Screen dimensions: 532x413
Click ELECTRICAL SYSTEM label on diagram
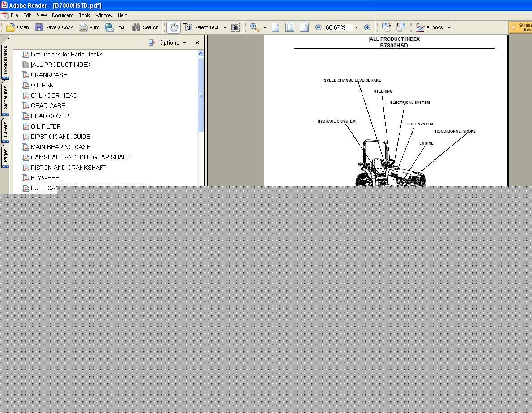410,103
